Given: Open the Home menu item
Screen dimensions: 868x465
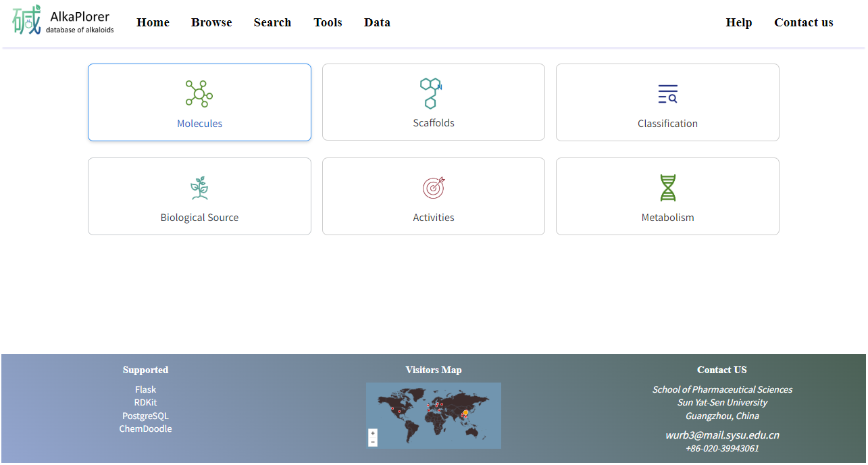Looking at the screenshot, I should (x=153, y=22).
